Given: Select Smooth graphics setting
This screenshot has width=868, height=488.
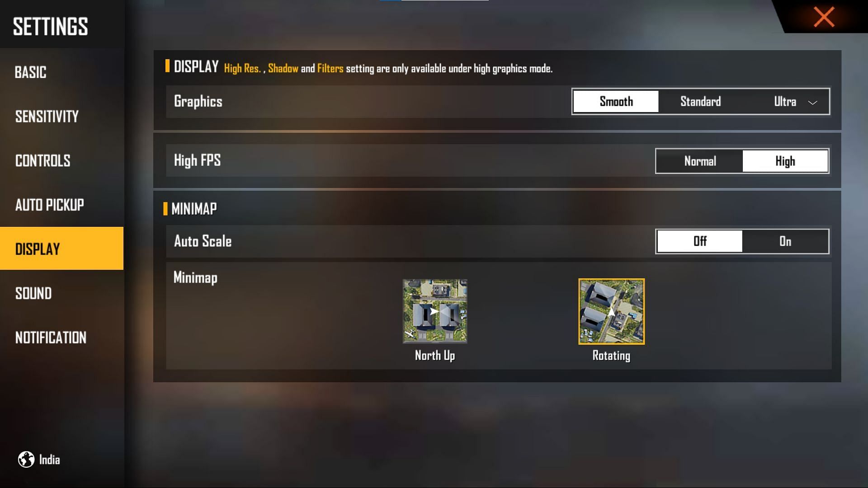Looking at the screenshot, I should [616, 101].
